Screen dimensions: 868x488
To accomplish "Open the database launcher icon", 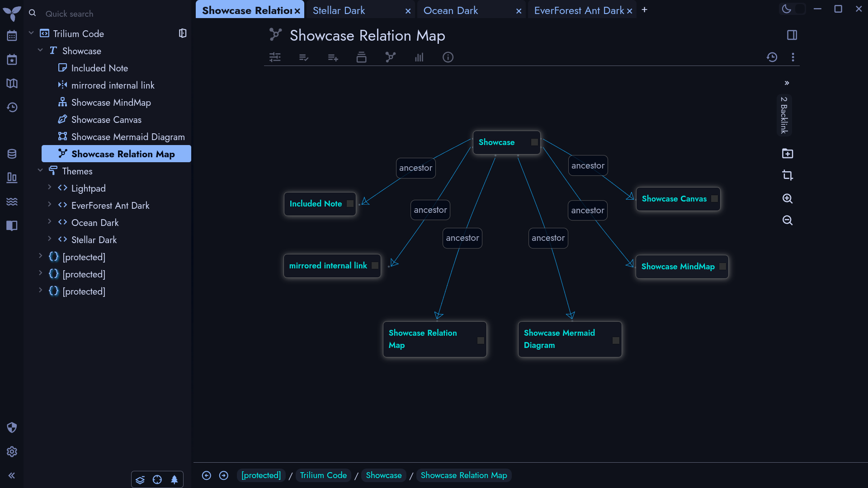I will click(x=12, y=154).
